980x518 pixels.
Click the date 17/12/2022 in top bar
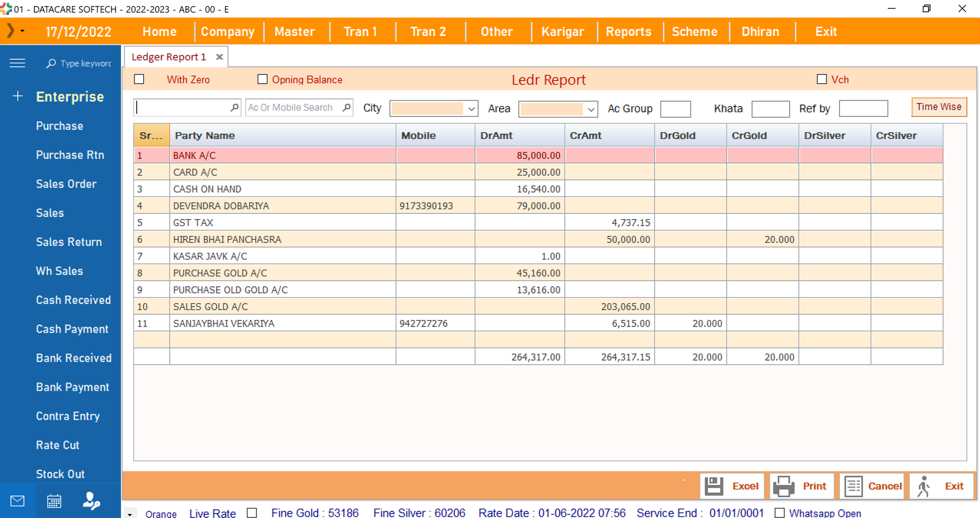tap(79, 32)
